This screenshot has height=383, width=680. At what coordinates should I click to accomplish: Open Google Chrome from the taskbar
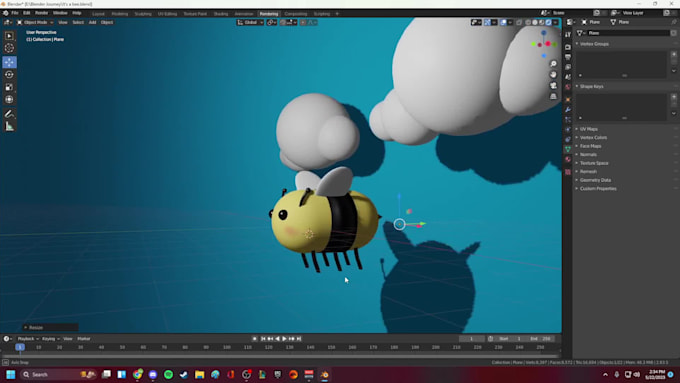(x=137, y=374)
